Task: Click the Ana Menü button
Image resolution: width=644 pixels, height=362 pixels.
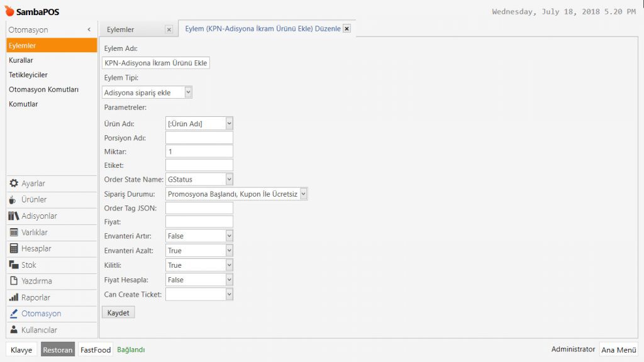Action: [619, 350]
